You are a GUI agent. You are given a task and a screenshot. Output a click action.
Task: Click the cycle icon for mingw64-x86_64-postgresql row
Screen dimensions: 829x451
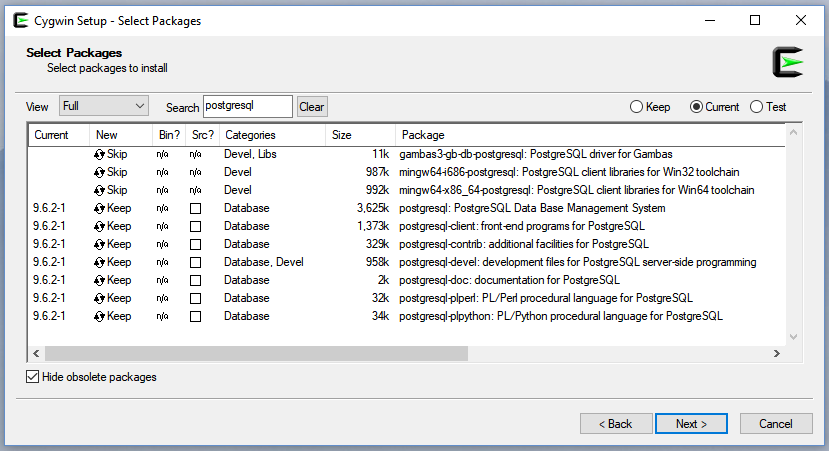tap(99, 190)
